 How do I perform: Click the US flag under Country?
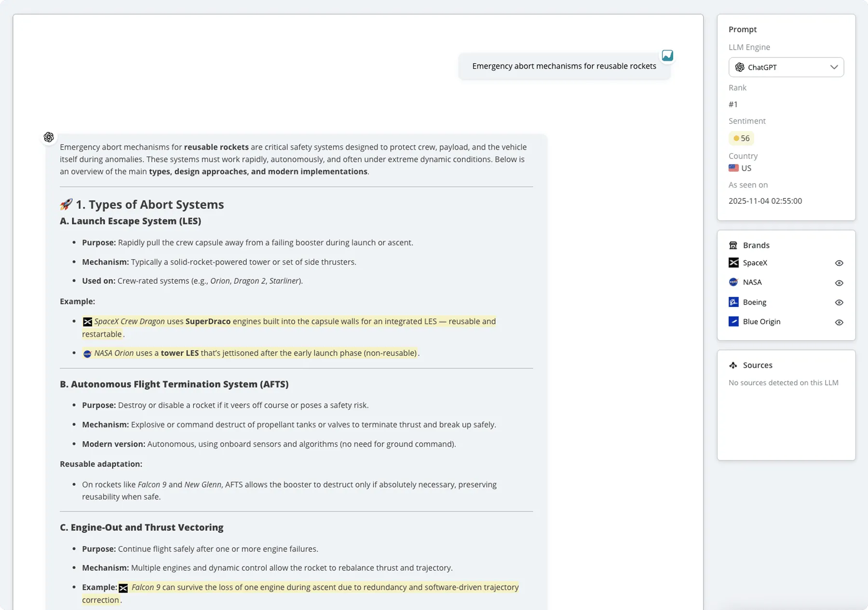pos(733,168)
